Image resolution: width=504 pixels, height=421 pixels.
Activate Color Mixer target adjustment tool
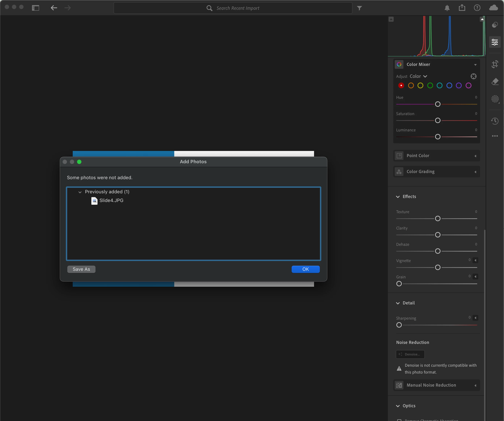(x=473, y=76)
